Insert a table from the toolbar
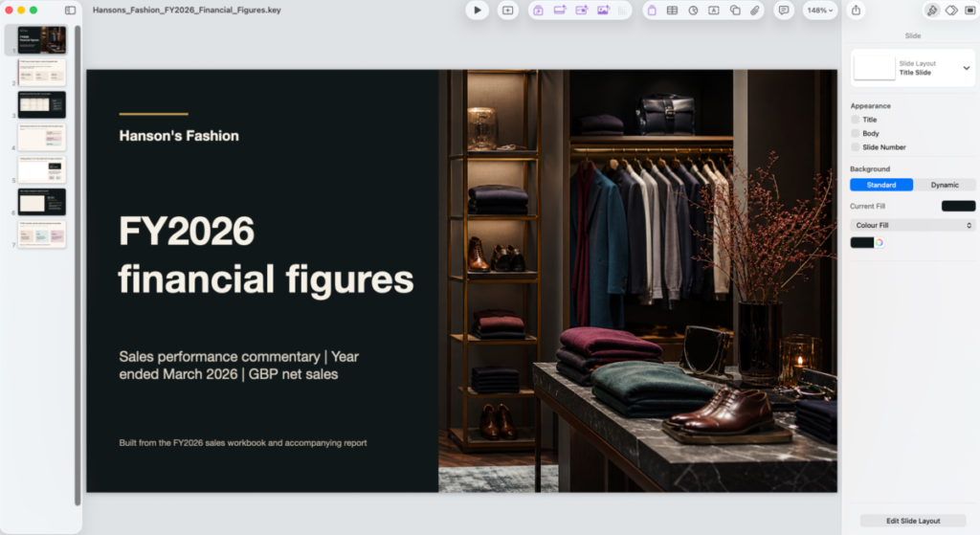The image size is (980, 535). [x=673, y=10]
